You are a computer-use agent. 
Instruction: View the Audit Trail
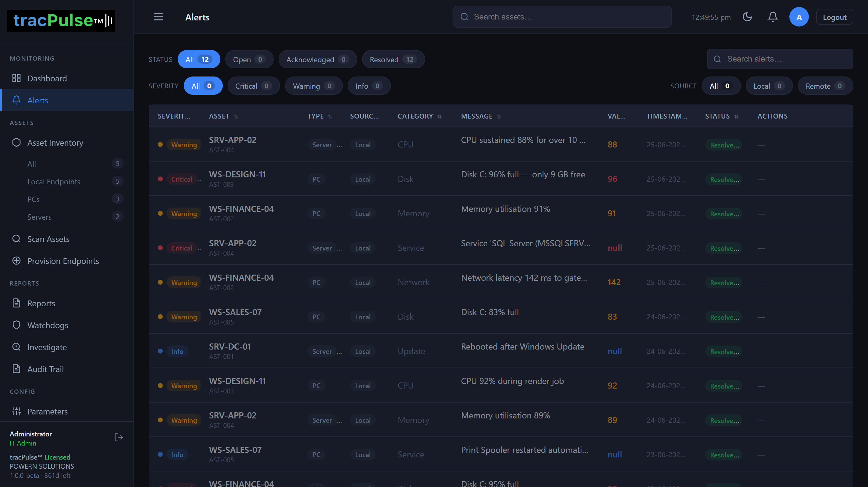pos(67,369)
